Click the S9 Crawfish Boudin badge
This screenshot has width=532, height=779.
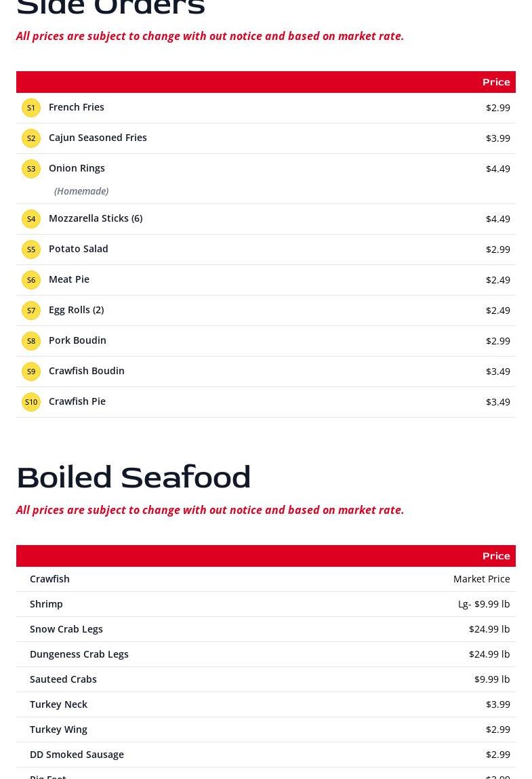click(x=31, y=372)
